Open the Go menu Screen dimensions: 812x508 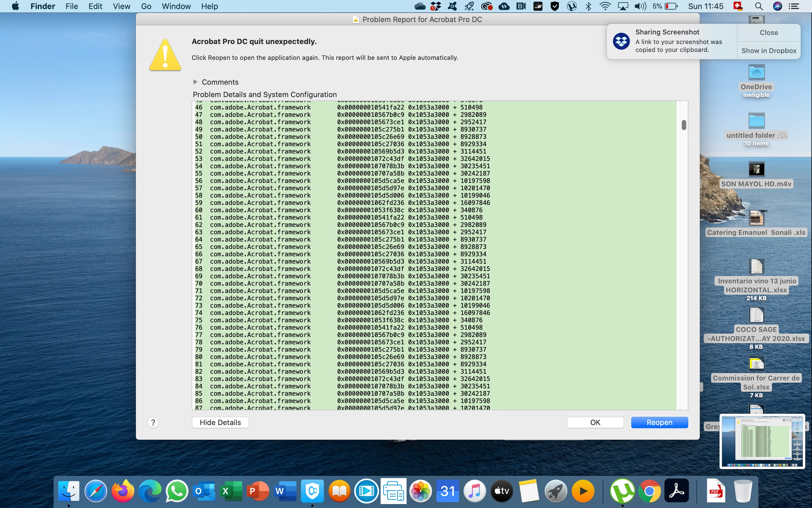[x=146, y=6]
